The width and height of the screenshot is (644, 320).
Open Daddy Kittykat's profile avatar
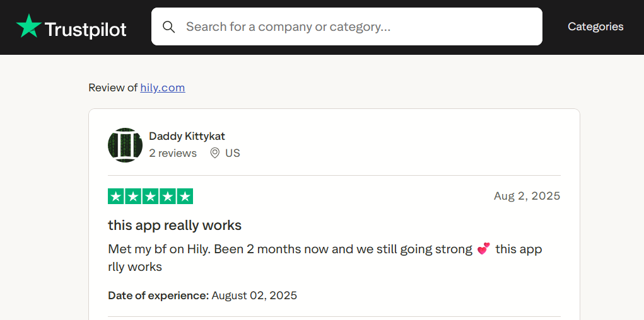pos(126,145)
